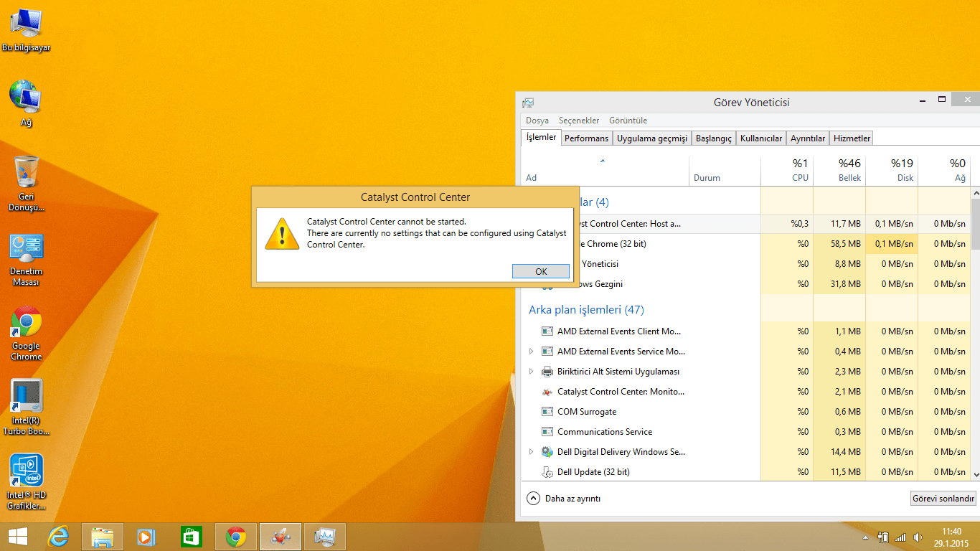Open the Windows Store taskbar icon
Image resolution: width=980 pixels, height=551 pixels.
point(192,536)
